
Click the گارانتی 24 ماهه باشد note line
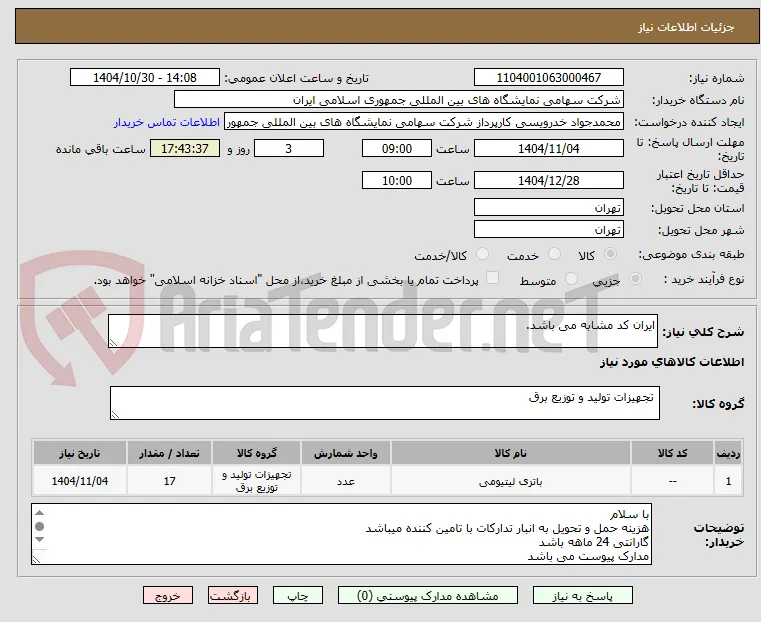593,542
